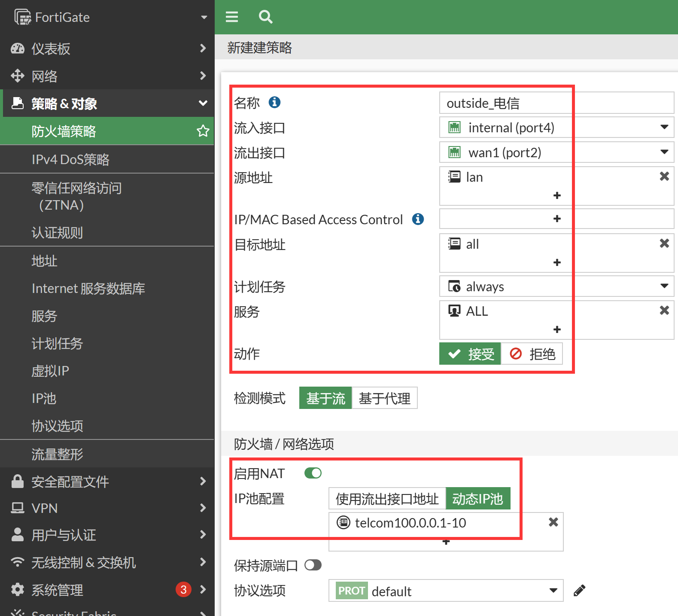Open the 流入接口 internal (port4) dropdown
This screenshot has width=678, height=616.
click(556, 128)
